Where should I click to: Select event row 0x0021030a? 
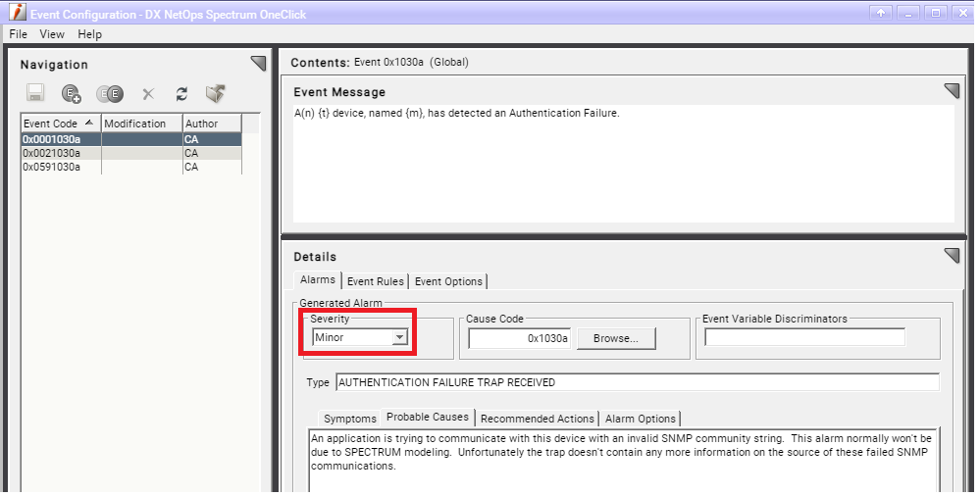[x=131, y=153]
